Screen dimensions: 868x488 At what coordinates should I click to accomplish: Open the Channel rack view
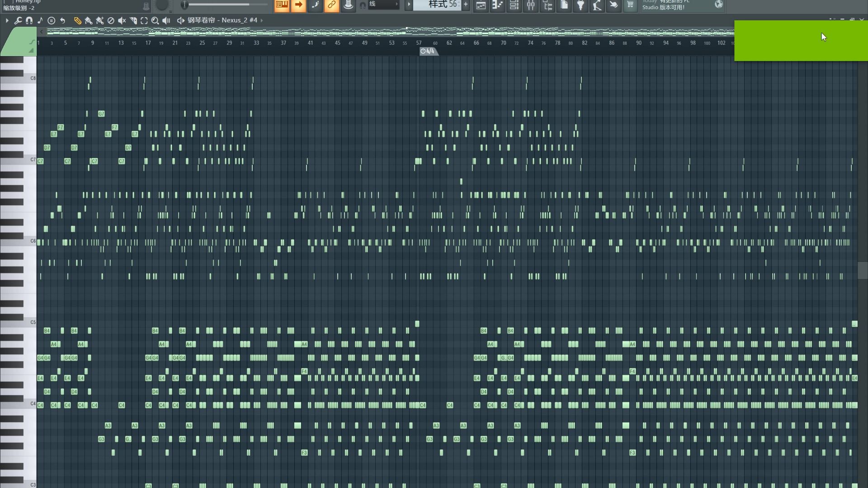[x=514, y=5]
